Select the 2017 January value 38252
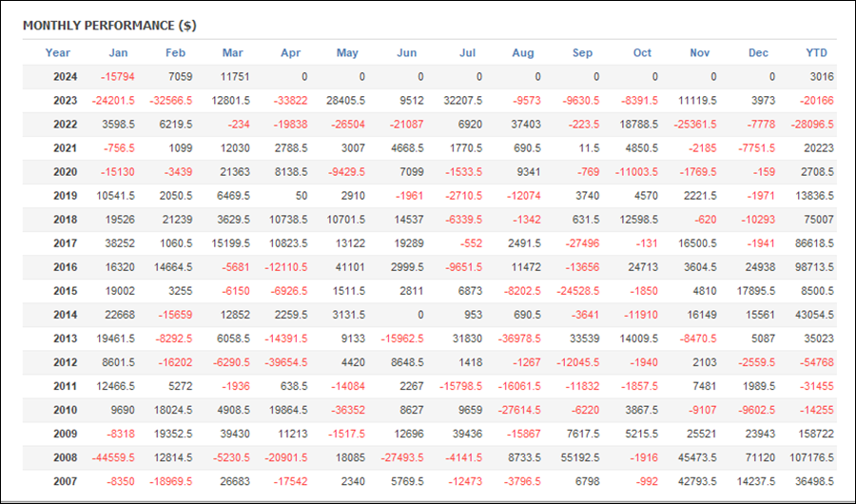The height and width of the screenshot is (504, 856). [x=120, y=243]
